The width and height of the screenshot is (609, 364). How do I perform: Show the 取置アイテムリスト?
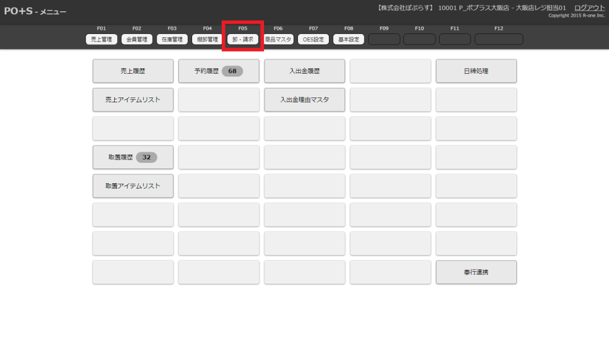tap(133, 186)
